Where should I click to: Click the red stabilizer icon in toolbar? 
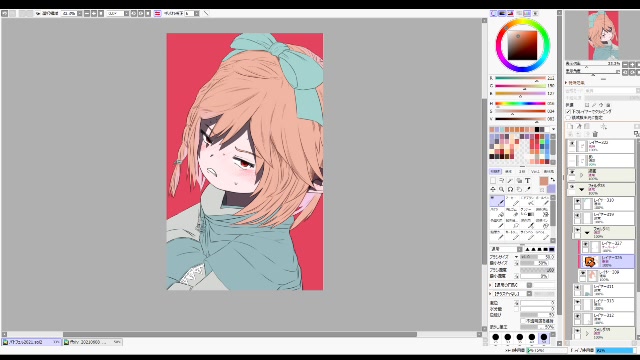point(157,13)
